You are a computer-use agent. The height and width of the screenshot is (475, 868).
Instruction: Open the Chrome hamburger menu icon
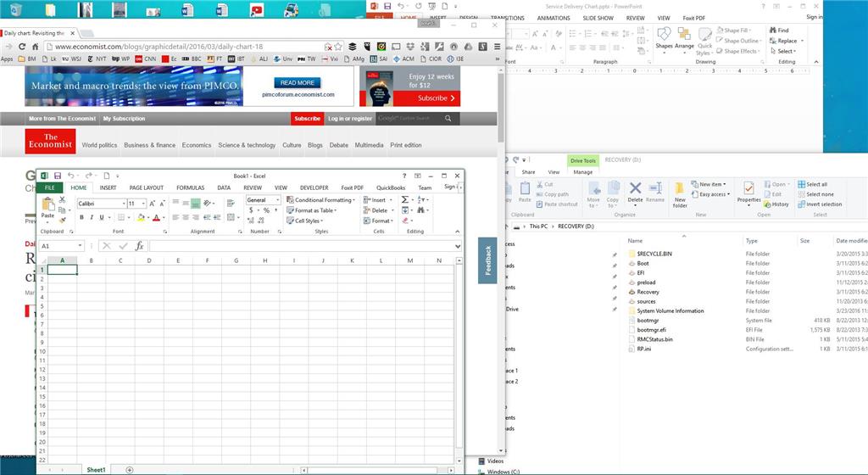click(x=497, y=47)
